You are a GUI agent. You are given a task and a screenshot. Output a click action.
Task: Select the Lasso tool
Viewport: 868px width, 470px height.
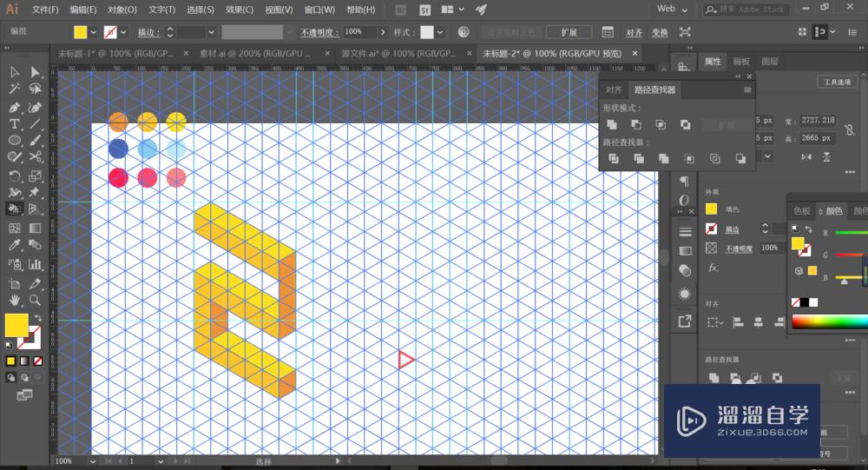point(35,89)
